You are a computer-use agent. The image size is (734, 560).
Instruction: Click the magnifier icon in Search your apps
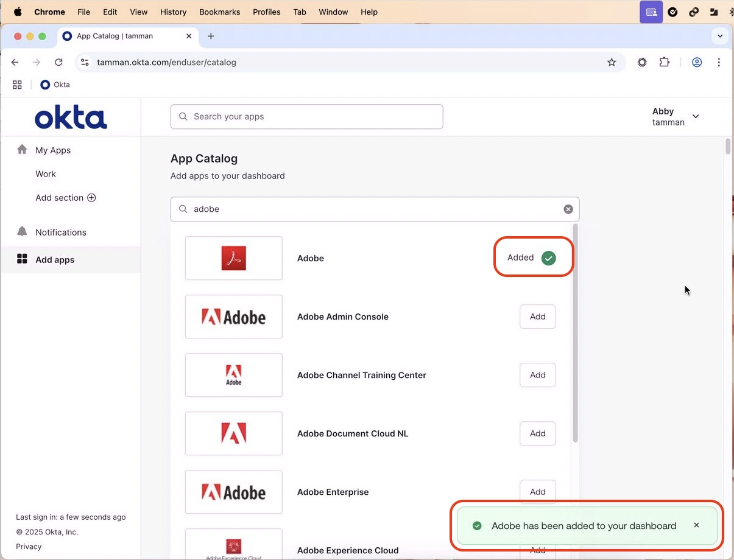pyautogui.click(x=183, y=116)
